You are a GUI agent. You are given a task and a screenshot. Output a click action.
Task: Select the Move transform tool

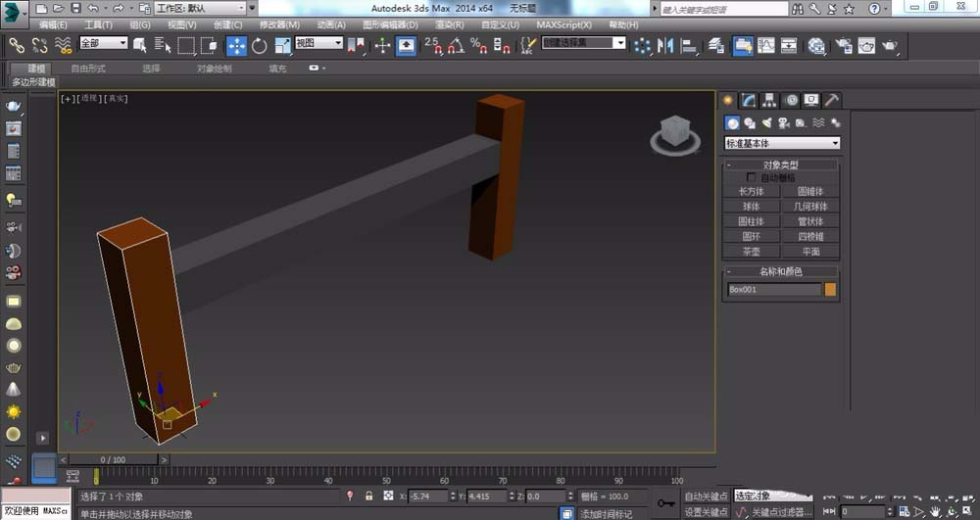pyautogui.click(x=236, y=45)
